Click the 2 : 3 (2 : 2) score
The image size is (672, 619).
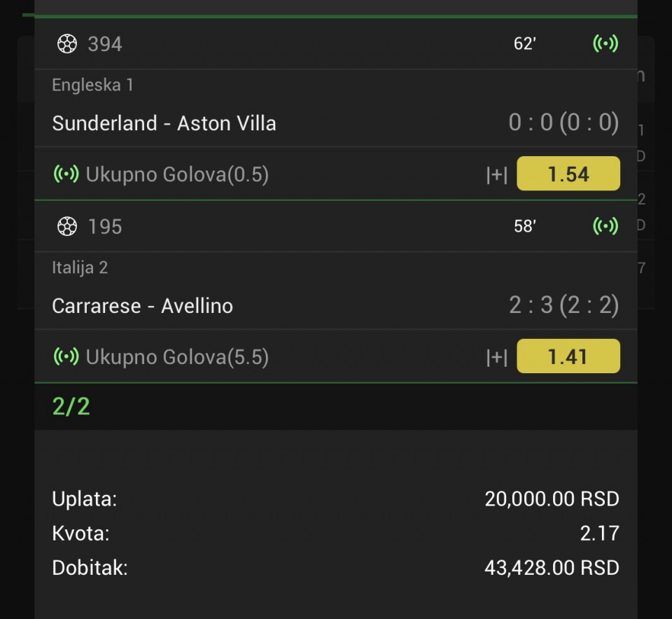point(563,306)
